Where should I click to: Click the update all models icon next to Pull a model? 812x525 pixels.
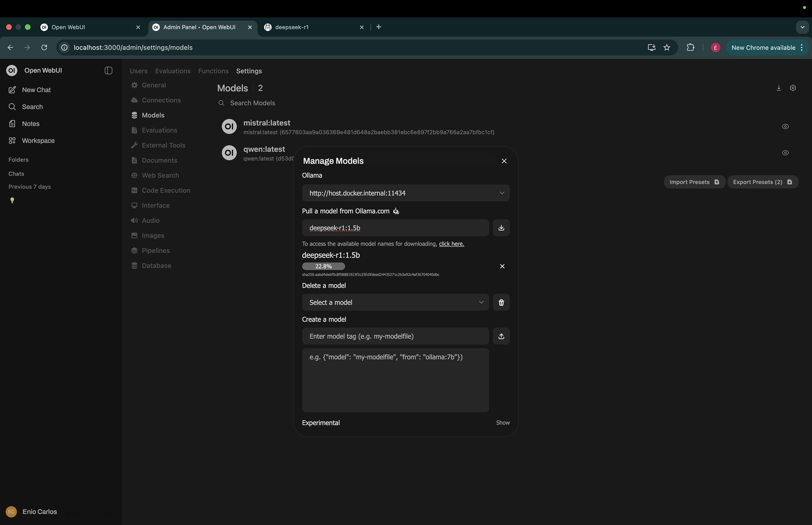click(396, 211)
